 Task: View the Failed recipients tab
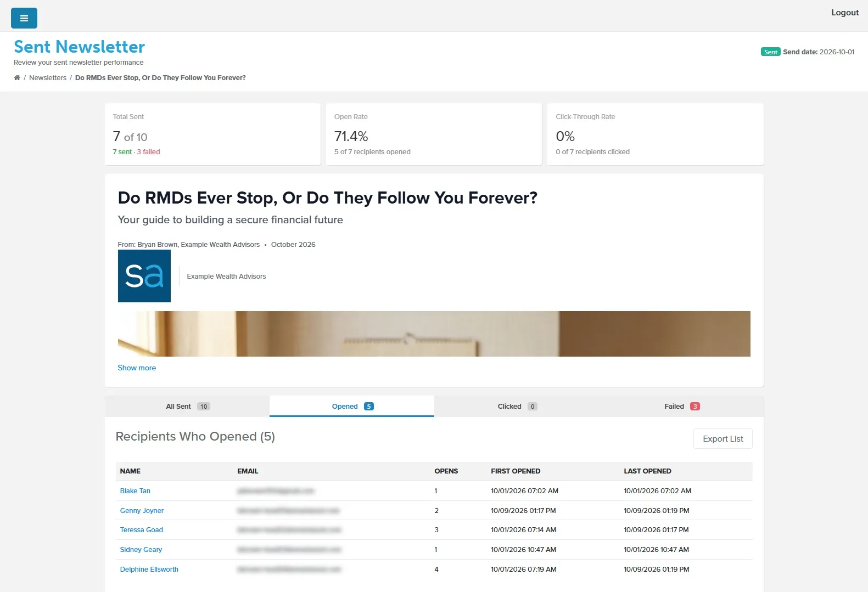click(681, 407)
